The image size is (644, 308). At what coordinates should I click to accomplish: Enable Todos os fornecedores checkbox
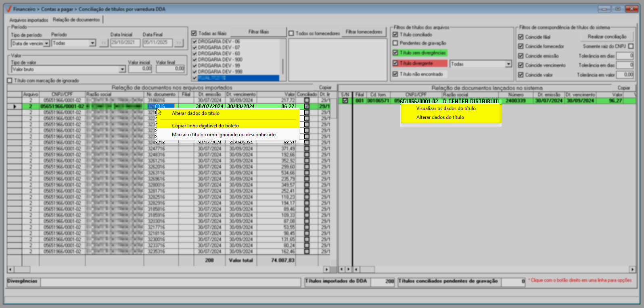tap(291, 33)
